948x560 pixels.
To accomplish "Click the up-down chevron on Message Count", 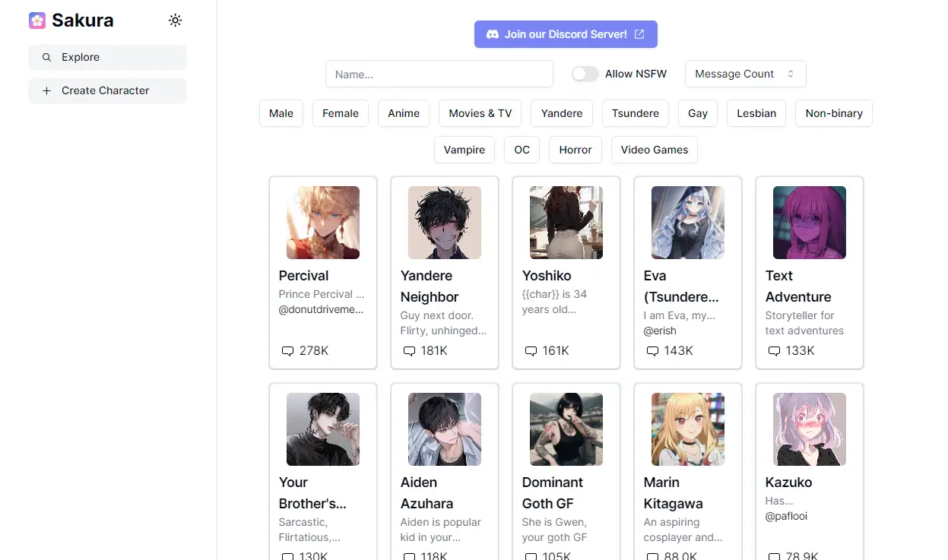I will pos(791,74).
